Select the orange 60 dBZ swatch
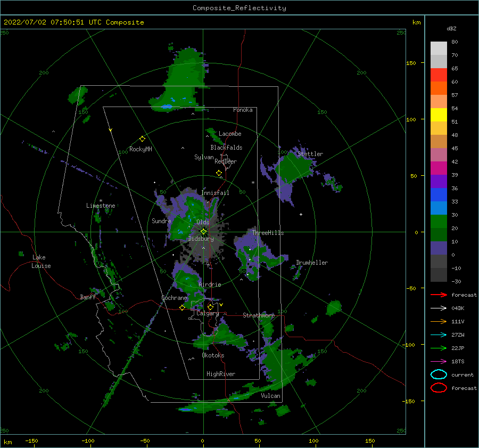This screenshot has width=479, height=448. (439, 88)
